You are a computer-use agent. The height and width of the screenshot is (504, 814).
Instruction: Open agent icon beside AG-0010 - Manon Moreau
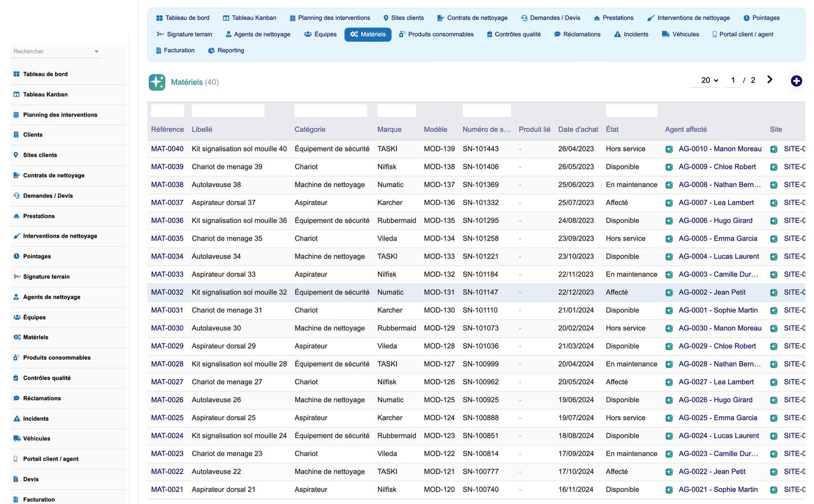[x=669, y=149]
